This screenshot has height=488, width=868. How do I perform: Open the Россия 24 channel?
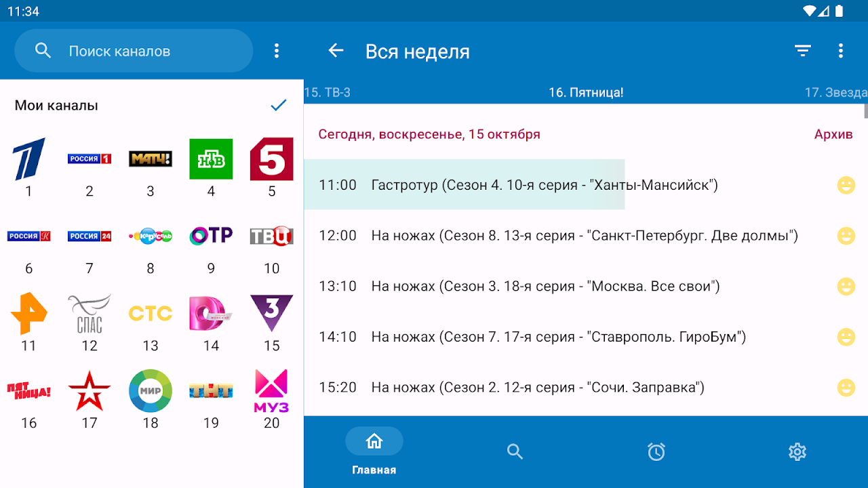pos(90,237)
